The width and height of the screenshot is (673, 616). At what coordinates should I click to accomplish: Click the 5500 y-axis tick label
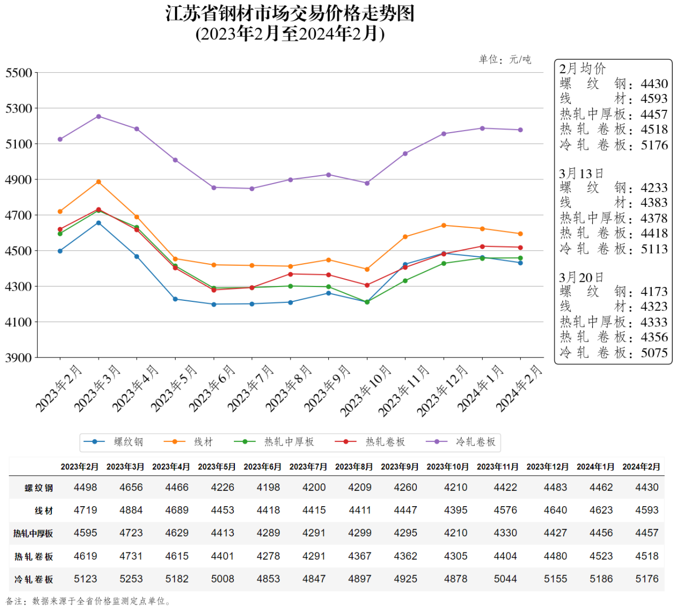coord(19,73)
